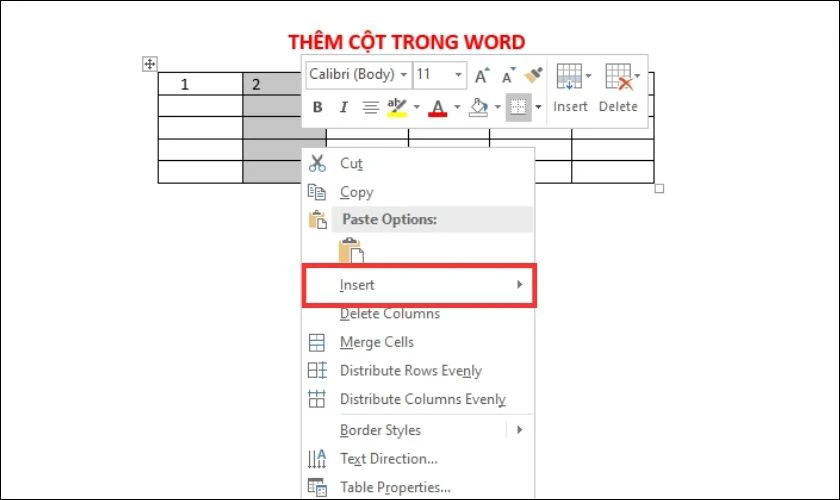Click the table move handle
Screen dimensions: 840x500
[149, 64]
